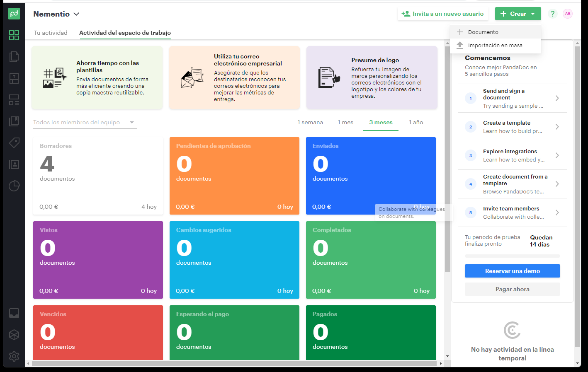
Task: Open the Settings gear icon
Action: click(x=14, y=356)
